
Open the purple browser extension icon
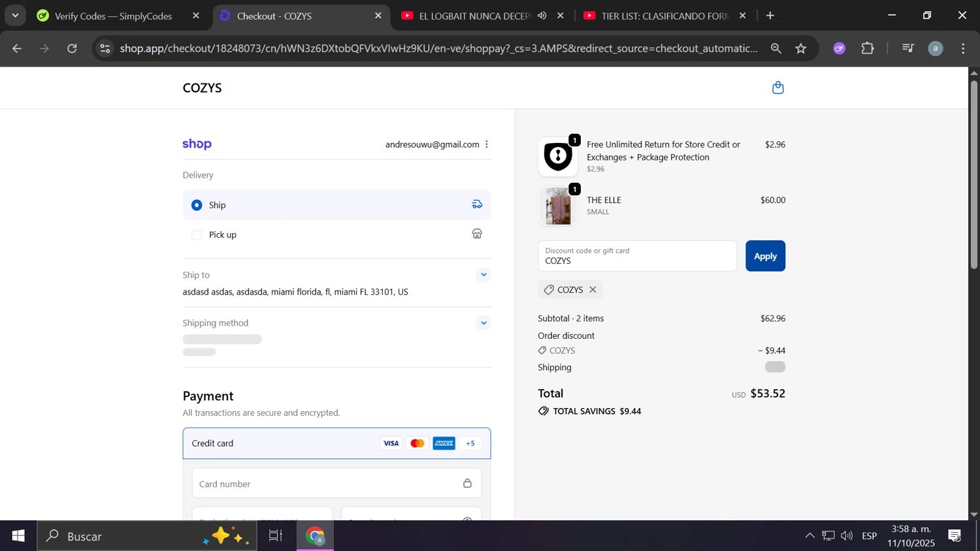pos(840,48)
